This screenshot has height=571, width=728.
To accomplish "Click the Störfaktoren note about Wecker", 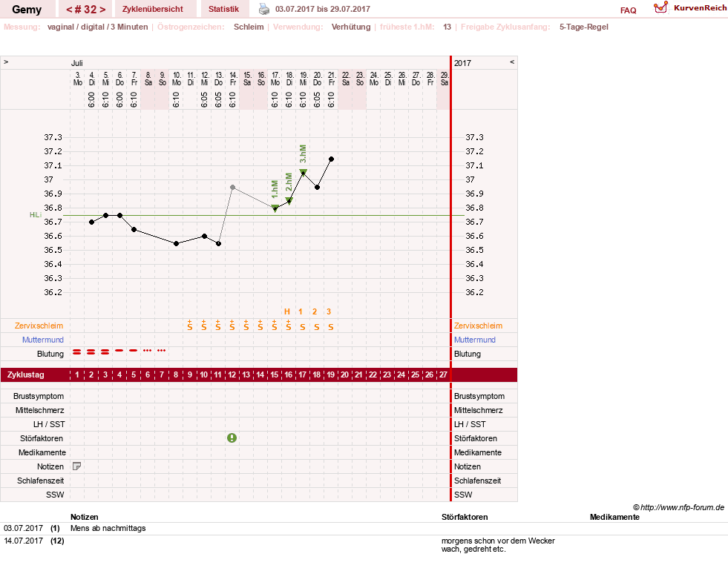I will 498,544.
